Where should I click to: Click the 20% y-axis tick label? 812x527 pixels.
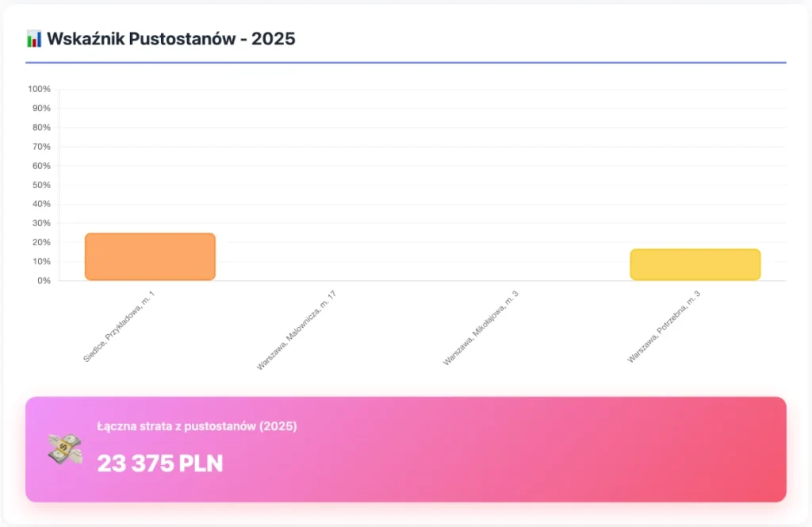coord(41,242)
